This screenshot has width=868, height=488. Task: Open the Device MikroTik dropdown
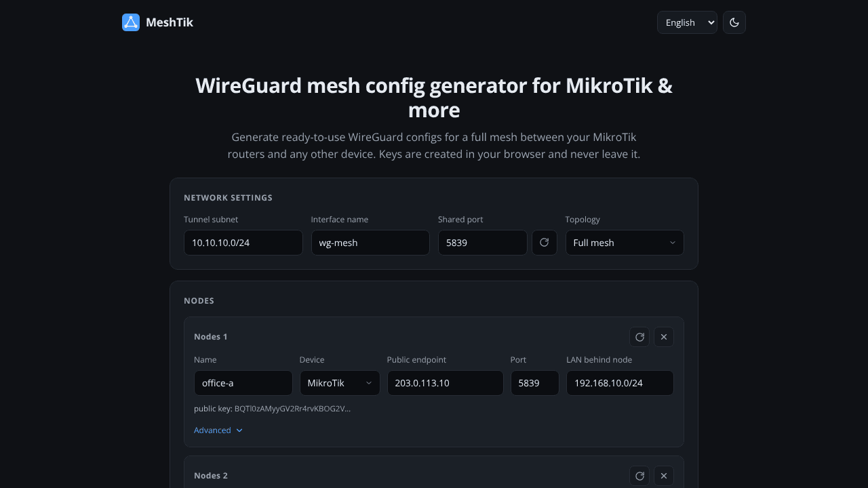tap(340, 383)
